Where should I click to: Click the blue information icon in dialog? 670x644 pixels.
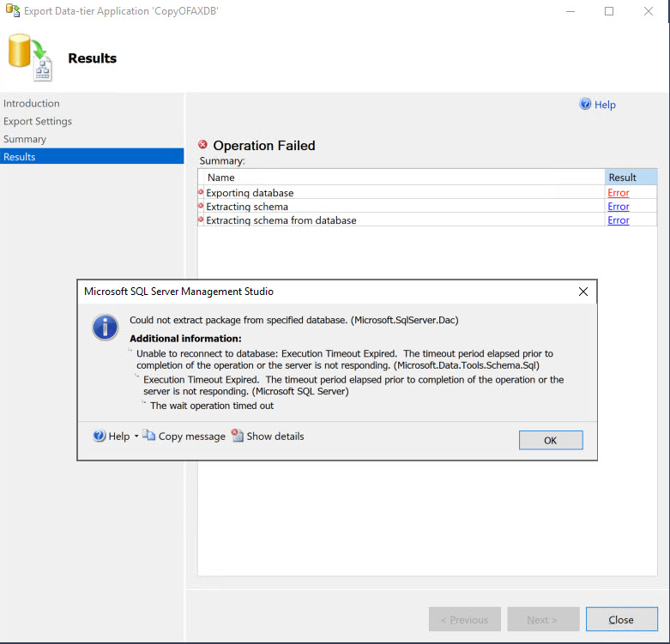106,327
